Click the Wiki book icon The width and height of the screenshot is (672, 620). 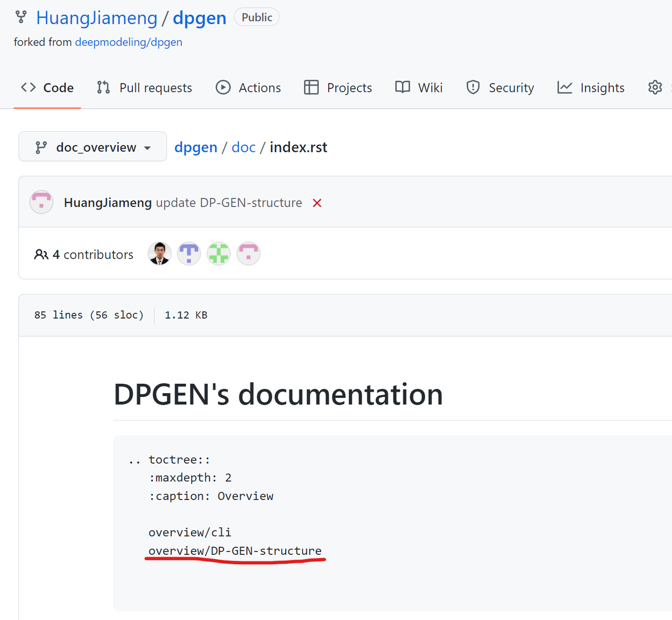[403, 87]
